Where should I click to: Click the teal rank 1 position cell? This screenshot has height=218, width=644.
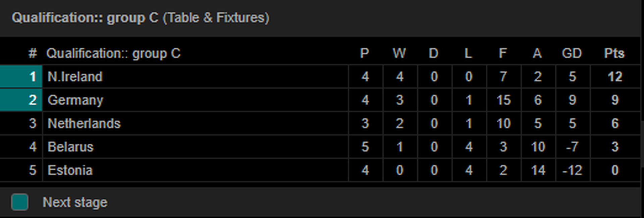(21, 77)
